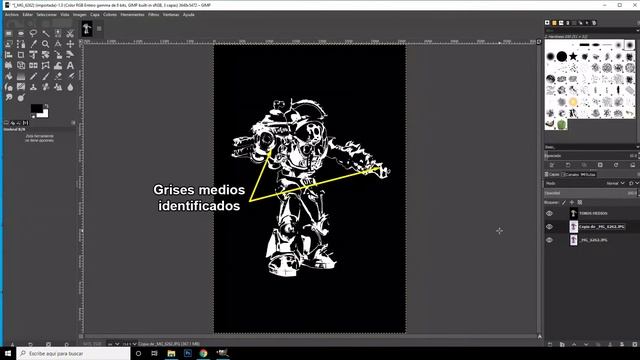The image size is (640, 360).
Task: Open the tool options configuration menu
Action: pos(73,122)
